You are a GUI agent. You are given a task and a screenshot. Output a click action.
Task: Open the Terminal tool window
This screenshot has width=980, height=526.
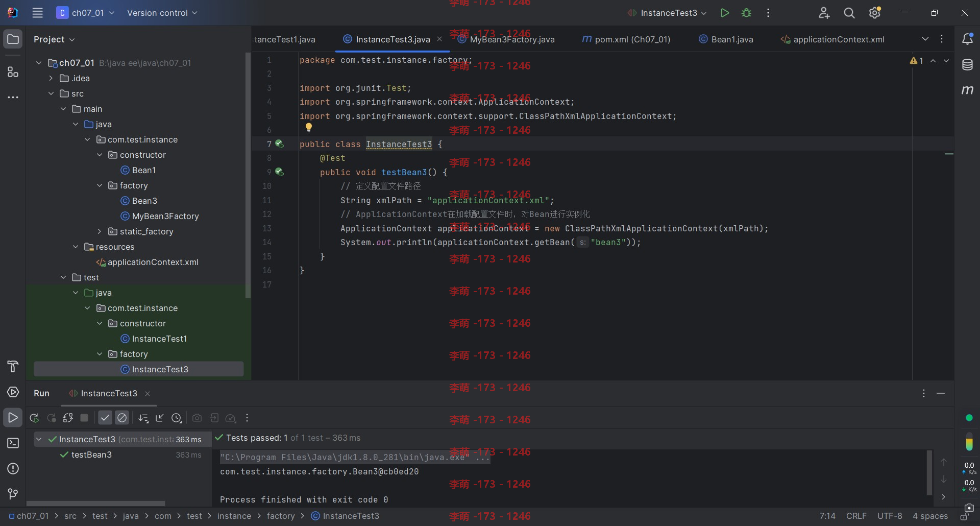pos(13,443)
